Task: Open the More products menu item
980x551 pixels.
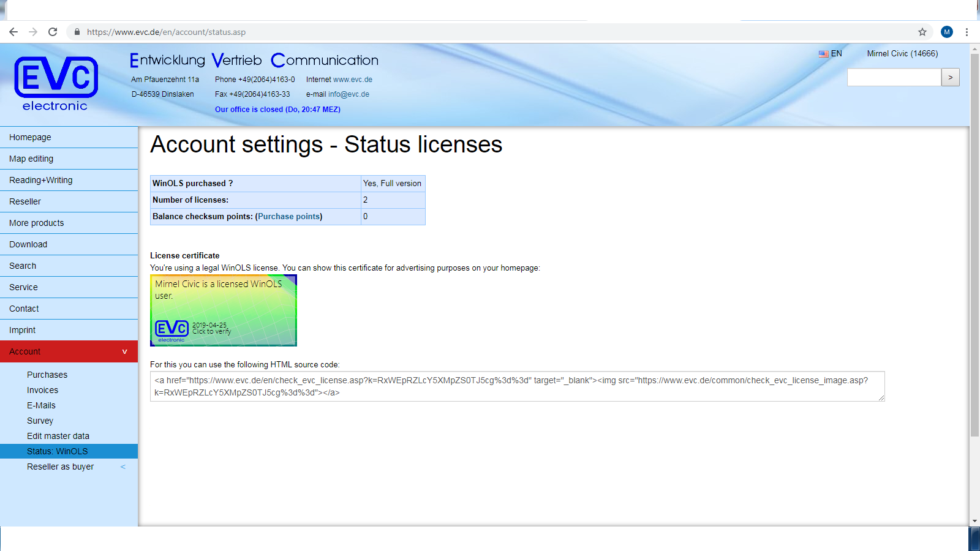Action: click(x=69, y=223)
